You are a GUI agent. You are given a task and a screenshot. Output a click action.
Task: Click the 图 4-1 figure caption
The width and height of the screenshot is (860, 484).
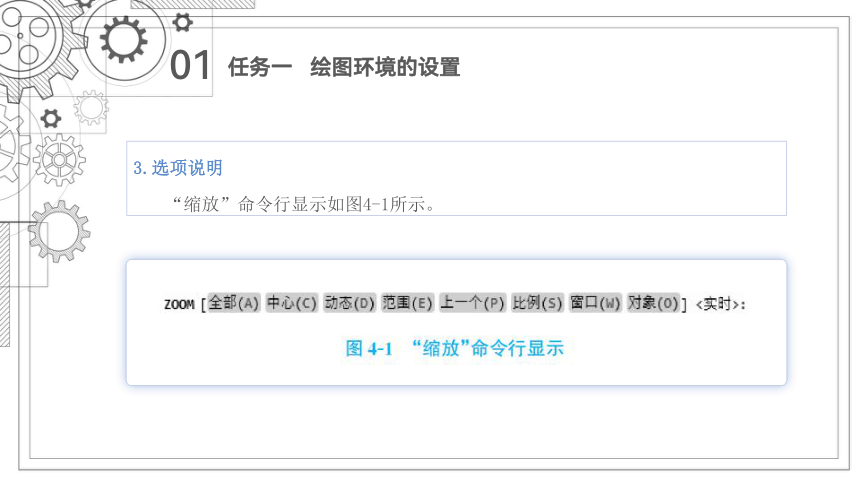(454, 348)
